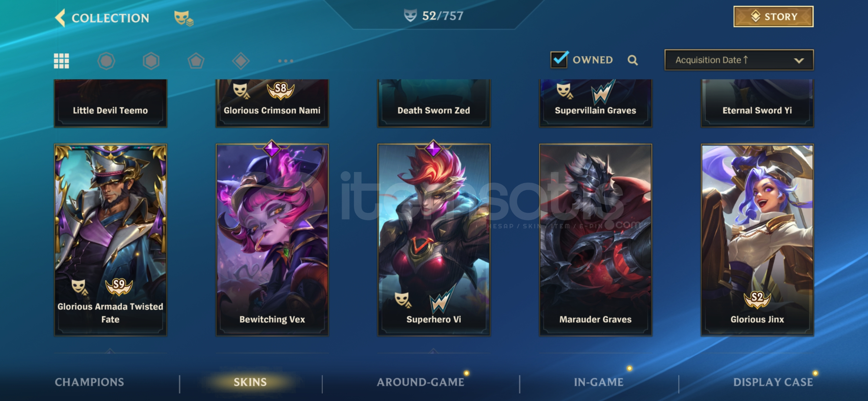Open the skin shop mask icon
The width and height of the screenshot is (868, 401).
pyautogui.click(x=184, y=18)
